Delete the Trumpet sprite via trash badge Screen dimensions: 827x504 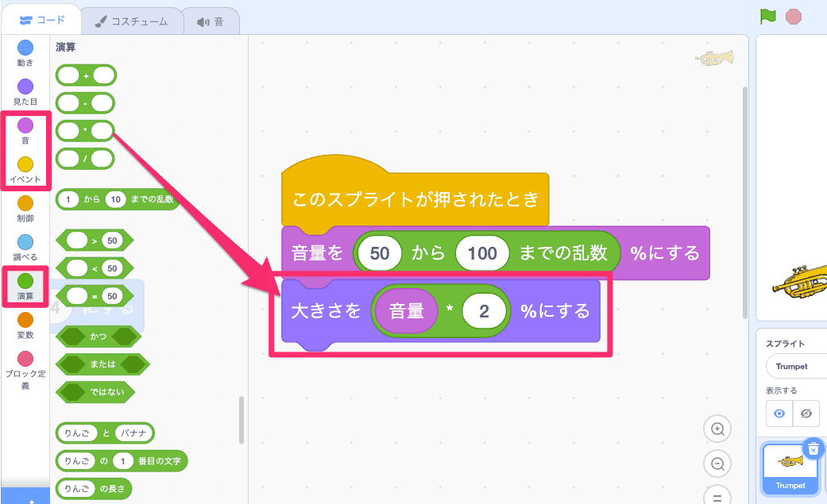tap(813, 448)
